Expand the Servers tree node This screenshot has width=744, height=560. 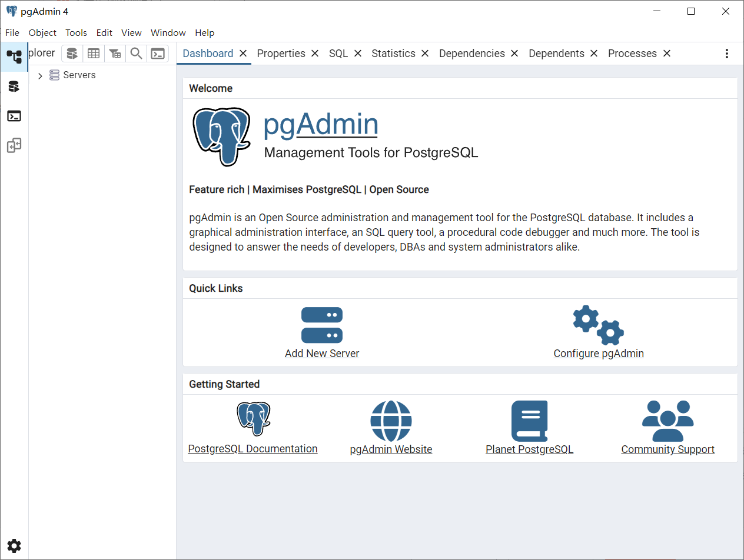(40, 76)
